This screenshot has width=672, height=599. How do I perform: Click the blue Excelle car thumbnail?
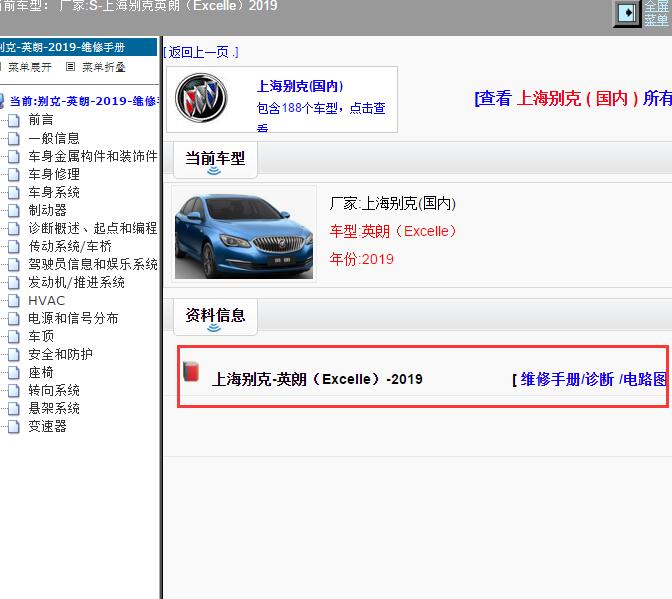244,235
